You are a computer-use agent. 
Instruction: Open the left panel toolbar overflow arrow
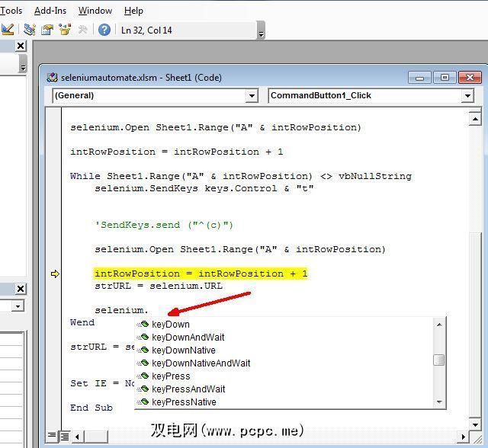click(23, 64)
